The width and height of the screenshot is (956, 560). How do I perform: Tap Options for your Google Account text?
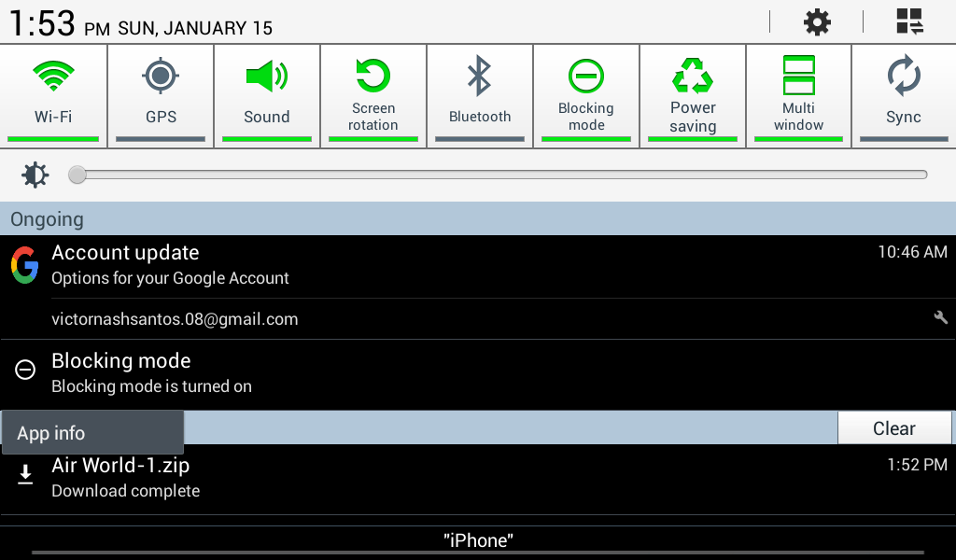(170, 278)
